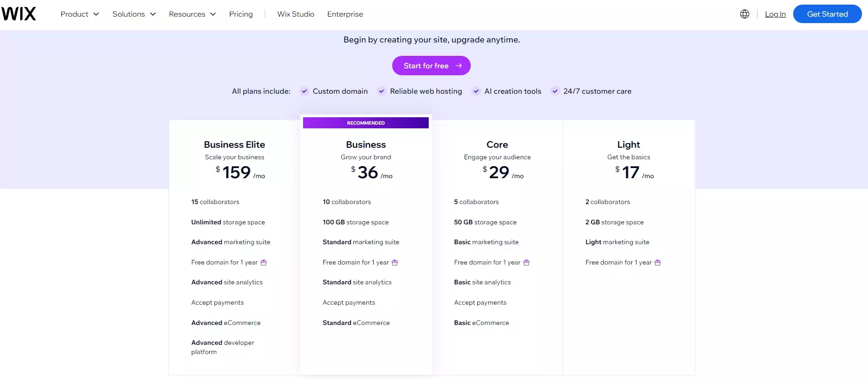
Task: Click checkmark icon beside Reliable web hosting
Action: 382,91
